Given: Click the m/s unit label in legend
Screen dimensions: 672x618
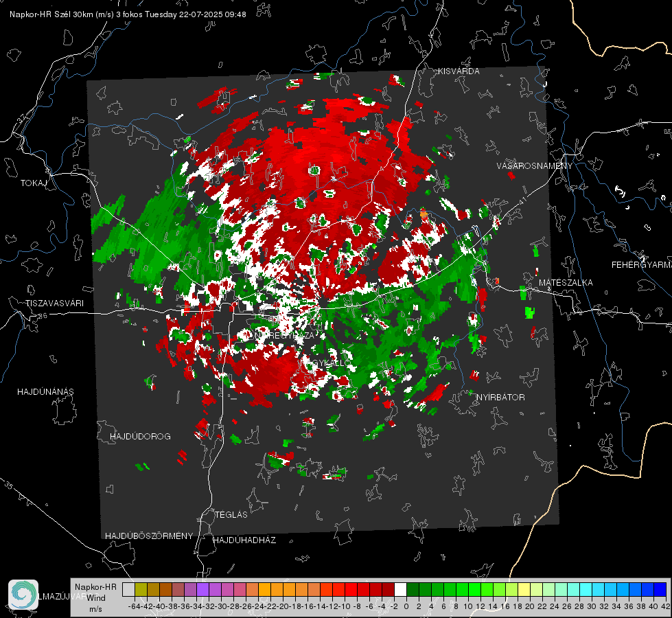Looking at the screenshot, I should coord(96,609).
